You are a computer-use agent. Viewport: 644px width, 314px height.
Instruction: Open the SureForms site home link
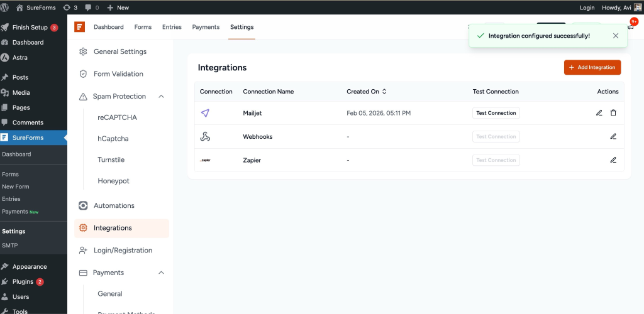(36, 8)
